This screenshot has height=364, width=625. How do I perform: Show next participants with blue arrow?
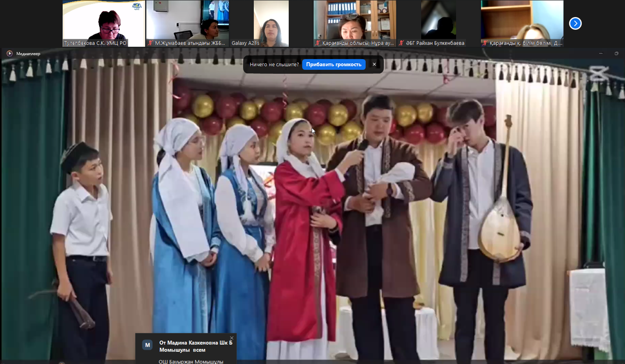pos(575,23)
